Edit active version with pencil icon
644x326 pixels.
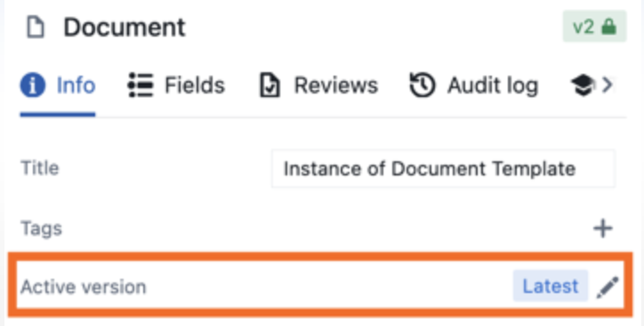coord(608,287)
